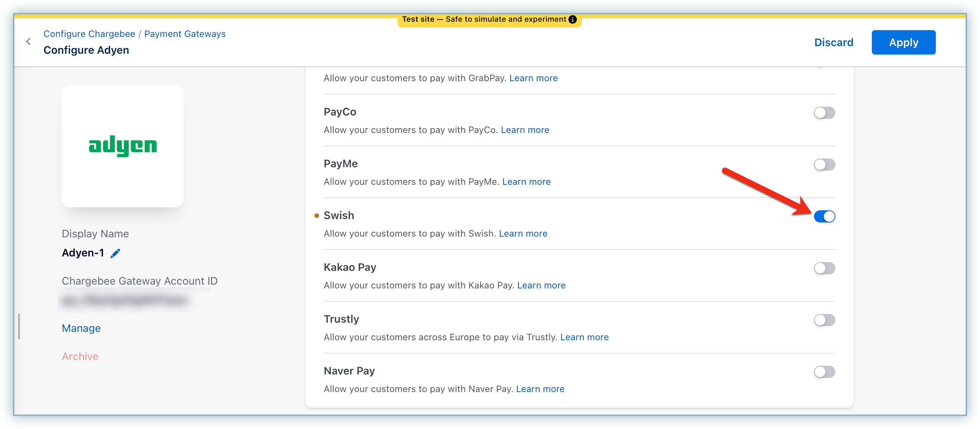Screen dimensions: 980x429
Task: Go back using the left chevron
Action: 28,42
